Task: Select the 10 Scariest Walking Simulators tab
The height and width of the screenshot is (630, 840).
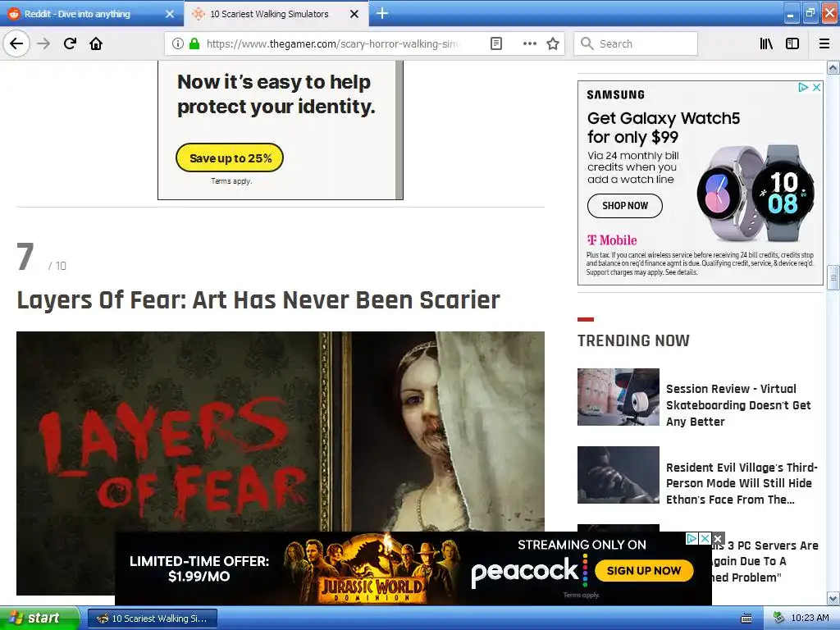Action: click(269, 14)
